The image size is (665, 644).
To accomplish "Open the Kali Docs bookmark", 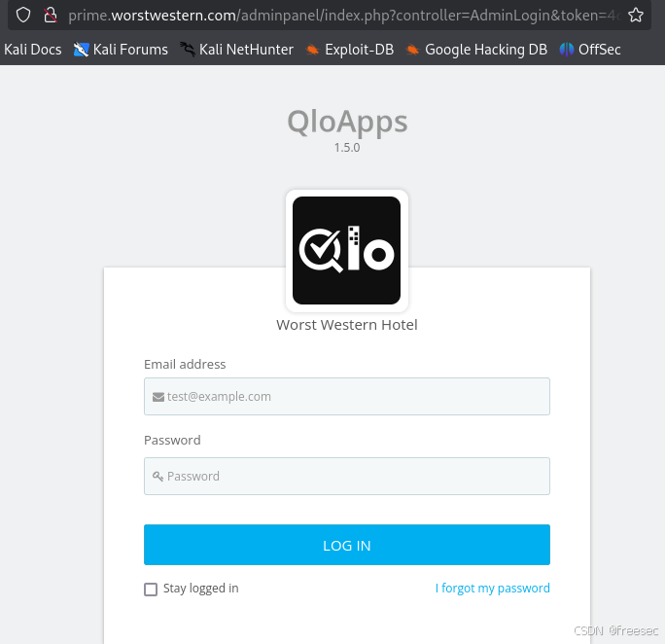I will (x=33, y=50).
